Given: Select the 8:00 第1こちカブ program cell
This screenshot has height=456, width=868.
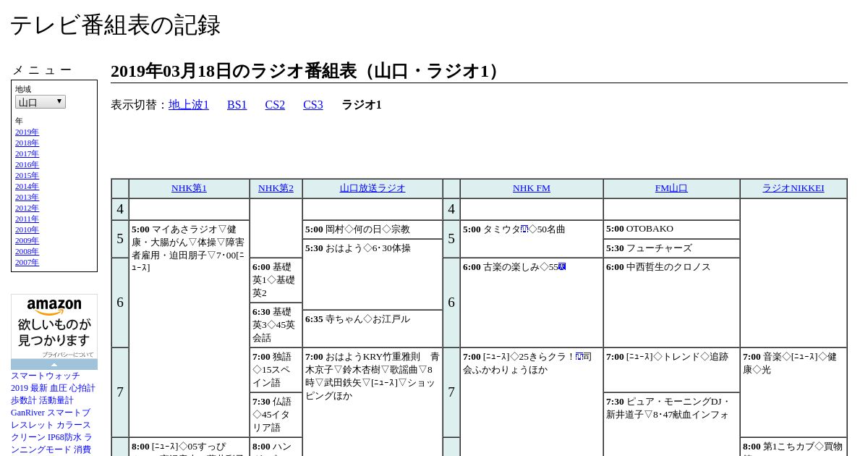Looking at the screenshot, I should click(793, 447).
